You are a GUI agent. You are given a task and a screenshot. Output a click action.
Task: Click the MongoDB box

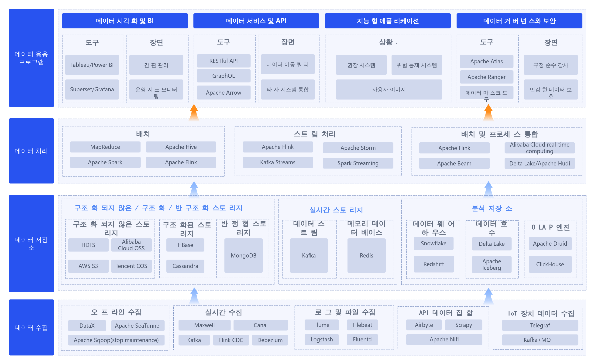click(243, 255)
